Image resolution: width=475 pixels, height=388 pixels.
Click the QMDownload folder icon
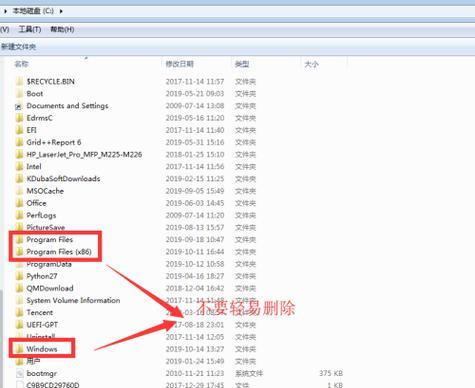click(x=20, y=288)
